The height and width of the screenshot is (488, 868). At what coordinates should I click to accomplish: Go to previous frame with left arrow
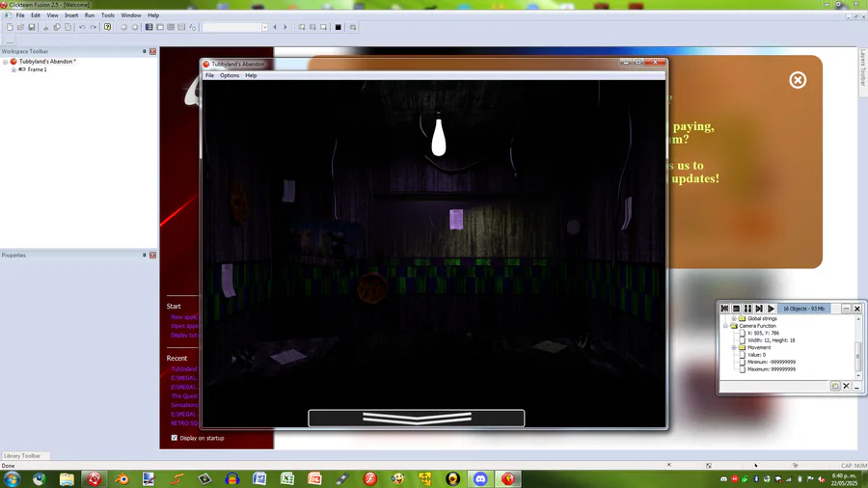tap(275, 27)
